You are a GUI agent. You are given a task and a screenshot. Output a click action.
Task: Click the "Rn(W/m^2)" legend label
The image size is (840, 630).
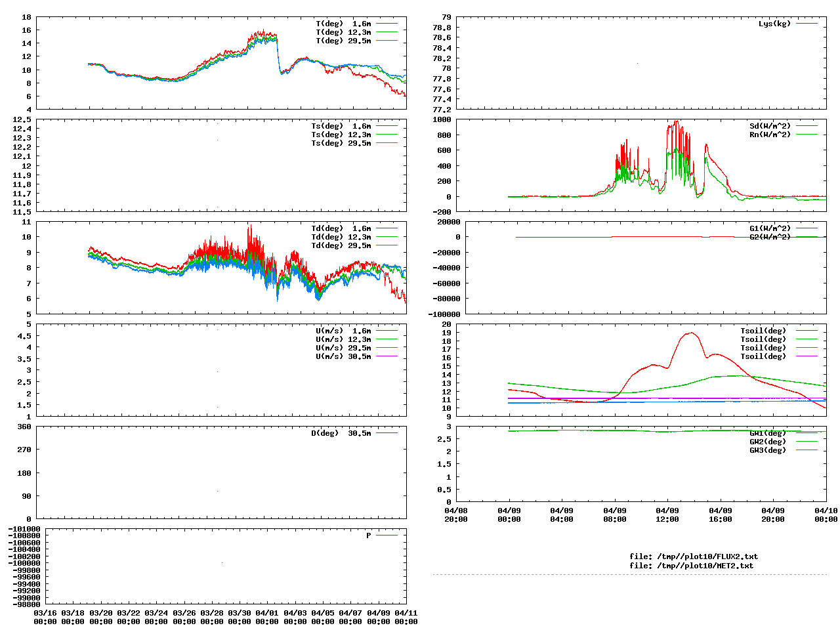[770, 135]
